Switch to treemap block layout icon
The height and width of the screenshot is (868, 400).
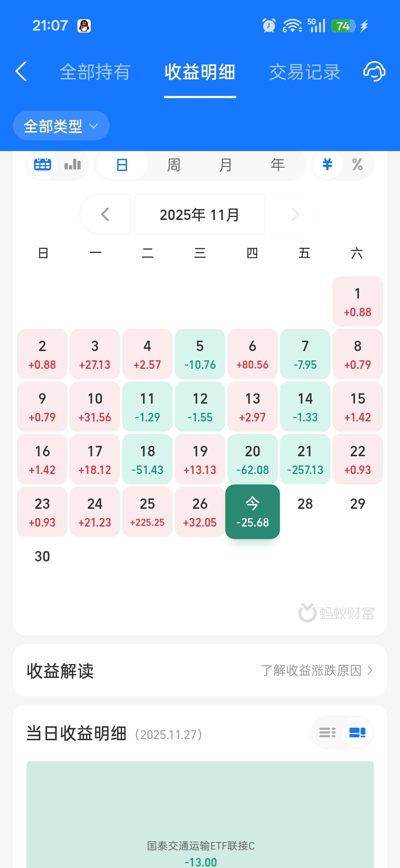pos(357,732)
